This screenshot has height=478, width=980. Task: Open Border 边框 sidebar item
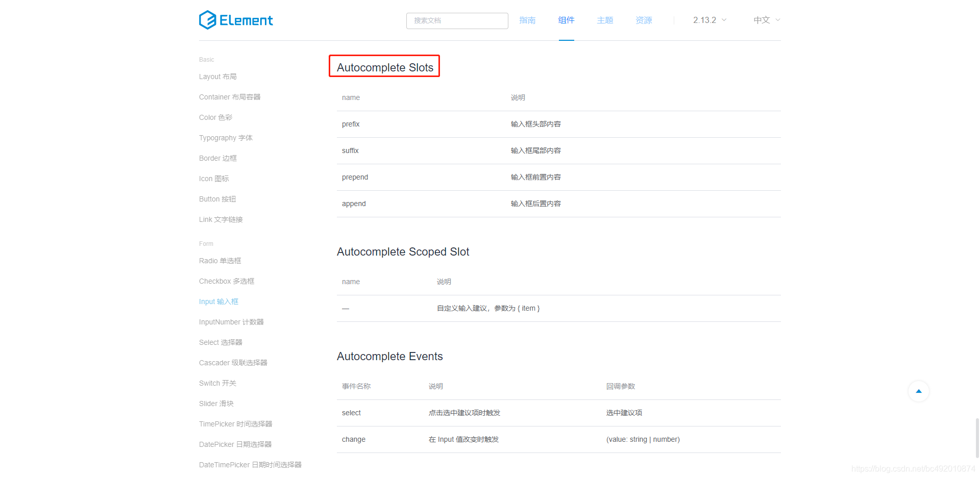pos(218,158)
